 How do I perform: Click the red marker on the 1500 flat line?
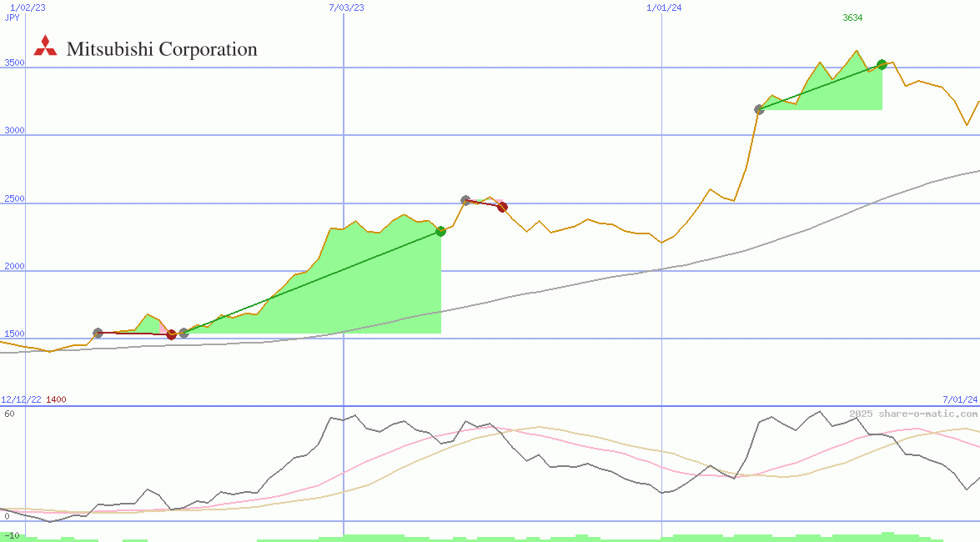(172, 334)
